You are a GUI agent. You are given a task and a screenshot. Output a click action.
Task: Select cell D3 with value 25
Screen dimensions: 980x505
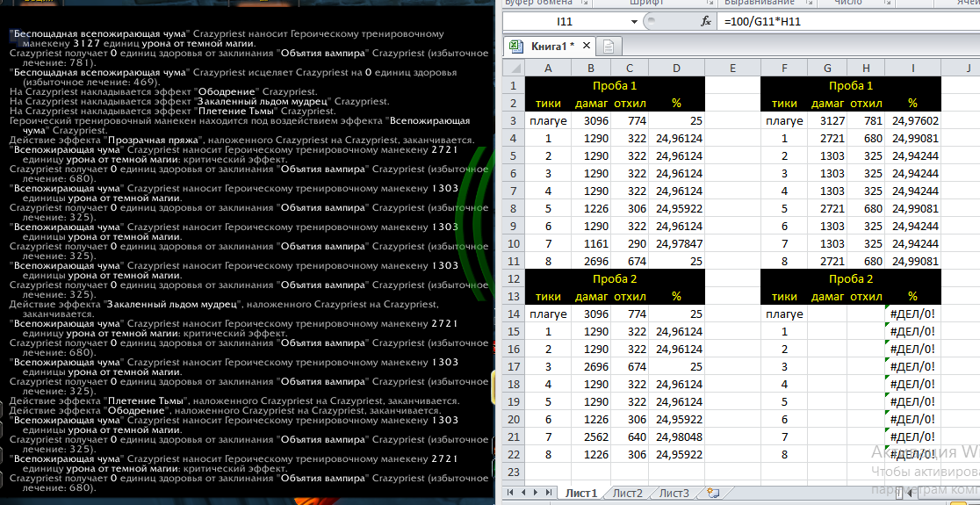[x=676, y=120]
